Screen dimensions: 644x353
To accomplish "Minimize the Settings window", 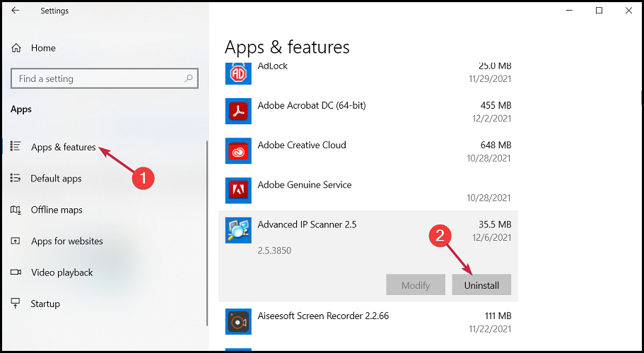I will (569, 11).
